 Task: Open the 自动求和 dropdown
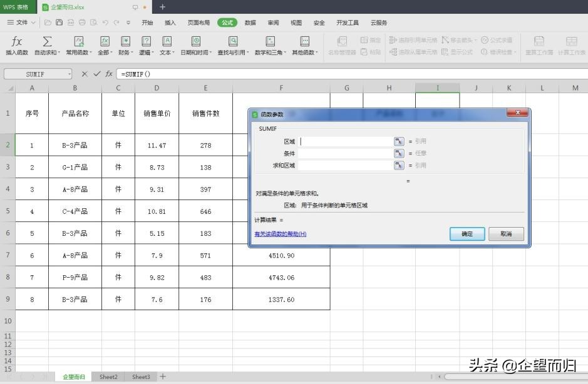(x=47, y=53)
